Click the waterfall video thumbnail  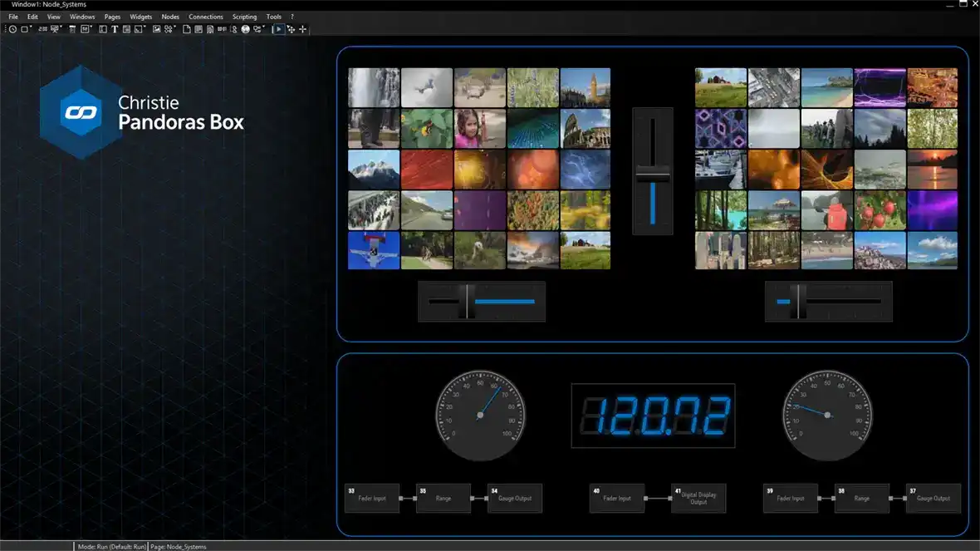pos(373,87)
